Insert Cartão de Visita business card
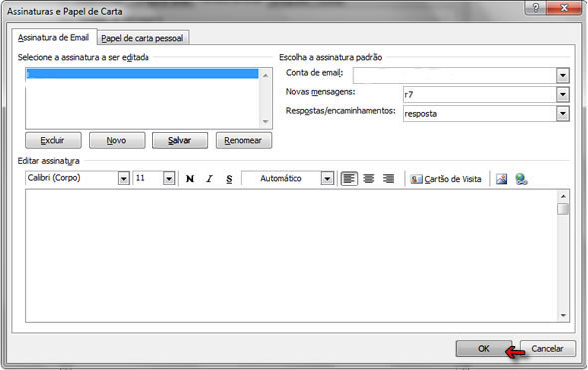Image resolution: width=588 pixels, height=370 pixels. [445, 179]
